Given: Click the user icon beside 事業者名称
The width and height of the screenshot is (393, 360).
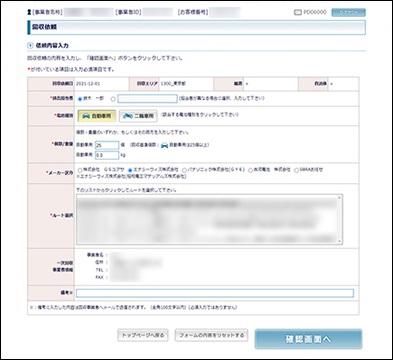Looking at the screenshot, I should (29, 12).
